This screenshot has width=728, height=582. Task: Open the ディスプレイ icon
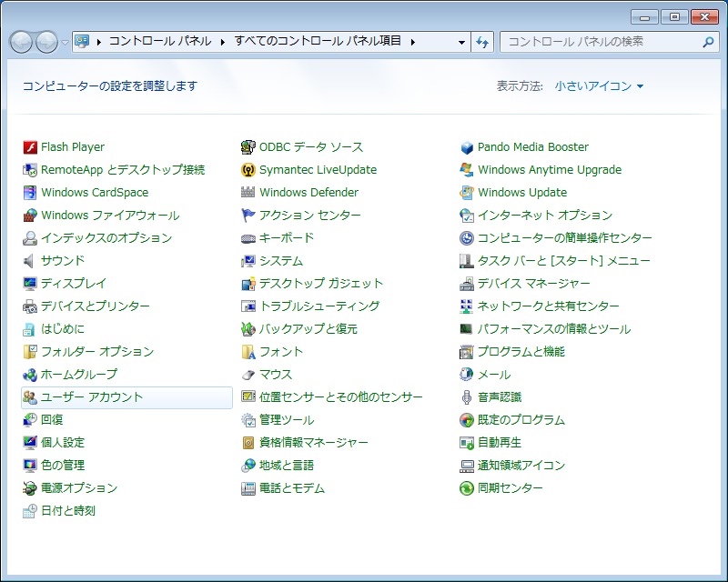30,284
